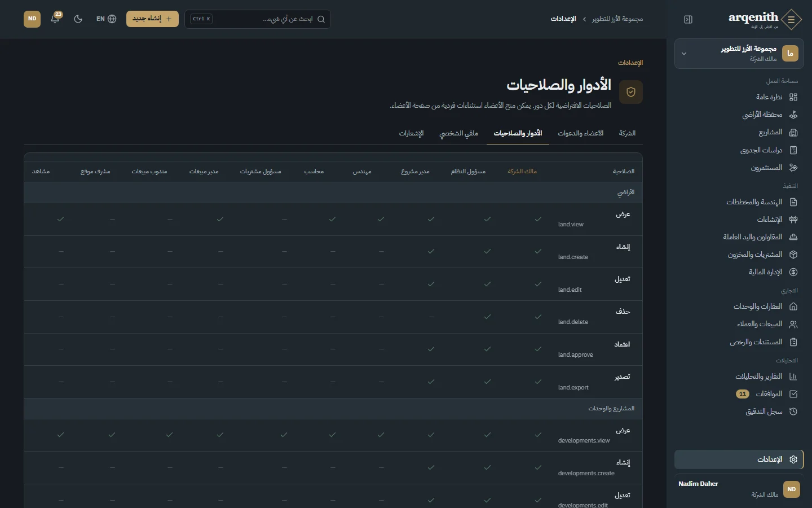Open المستثمرون investors icon
This screenshot has width=812, height=508.
pyautogui.click(x=793, y=168)
